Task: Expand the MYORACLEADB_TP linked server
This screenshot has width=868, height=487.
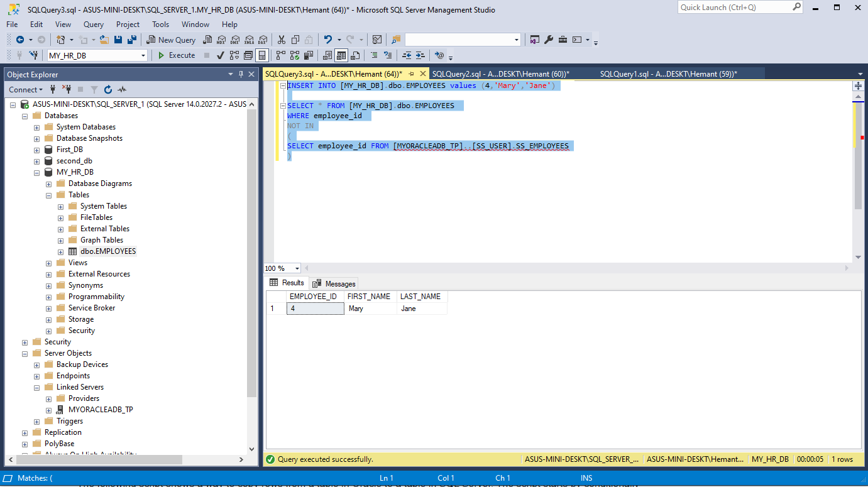Action: (x=49, y=410)
